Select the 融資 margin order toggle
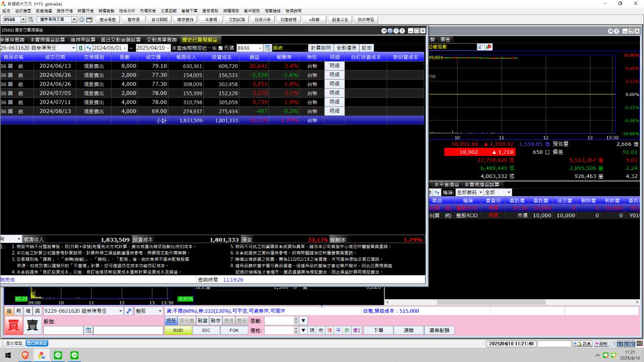Viewport: 644px width, 362px height. [202, 321]
